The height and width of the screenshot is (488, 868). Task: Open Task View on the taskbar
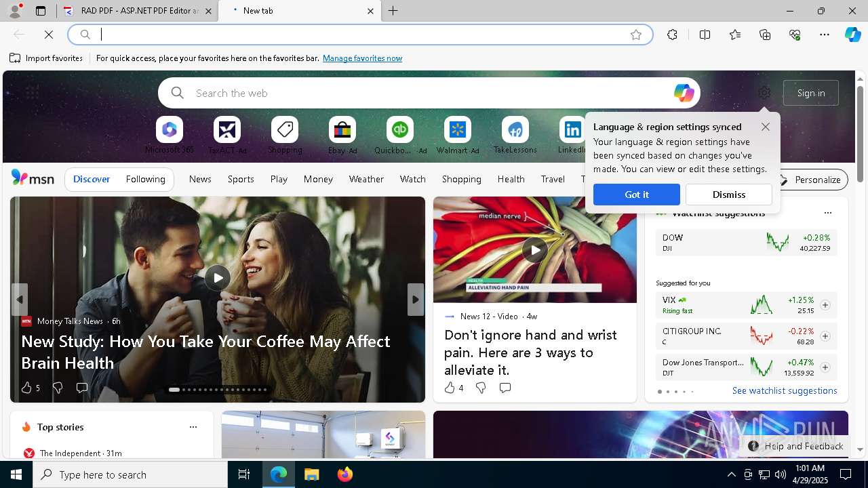(244, 474)
